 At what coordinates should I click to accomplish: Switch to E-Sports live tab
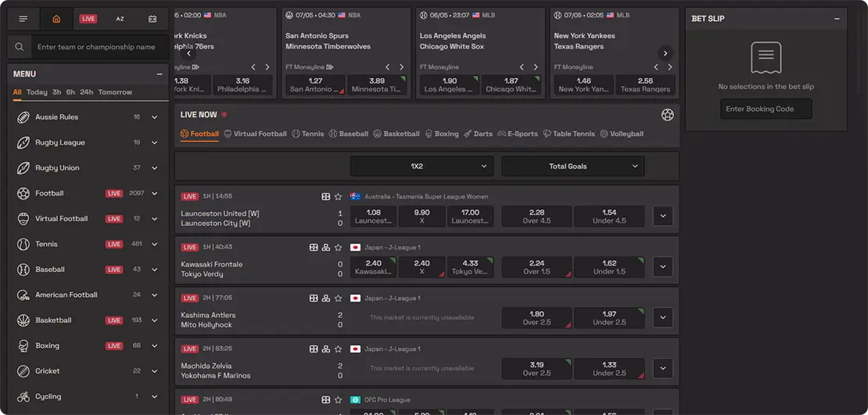point(518,134)
